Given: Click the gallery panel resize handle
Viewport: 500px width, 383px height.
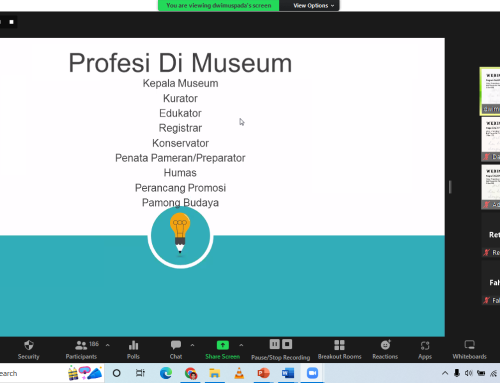Looking at the screenshot, I should pos(450,187).
